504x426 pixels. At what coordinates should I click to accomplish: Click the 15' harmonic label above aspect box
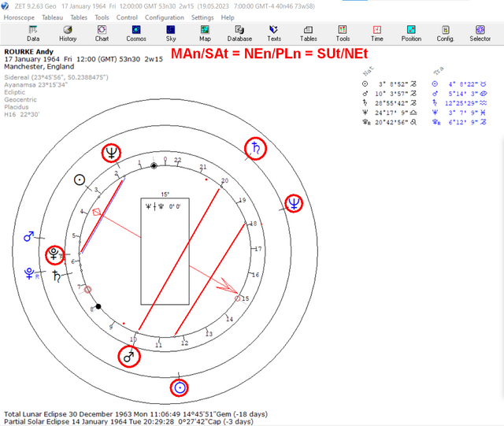pos(165,194)
